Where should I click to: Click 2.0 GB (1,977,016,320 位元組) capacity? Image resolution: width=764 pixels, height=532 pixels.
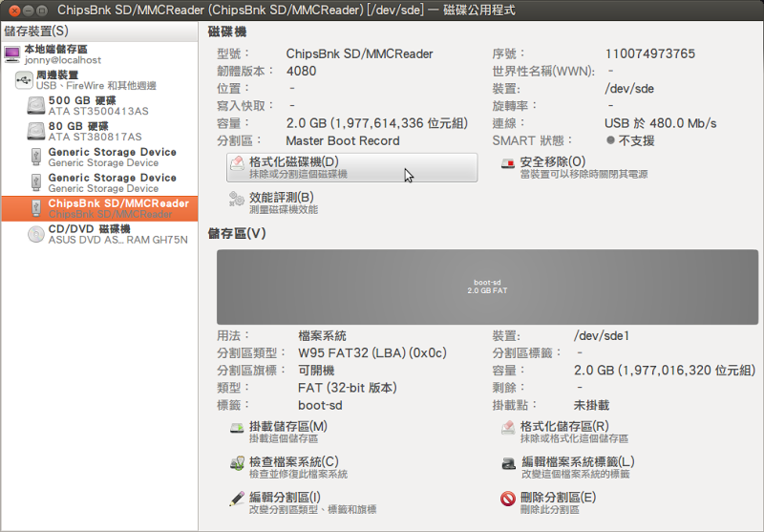(x=665, y=371)
